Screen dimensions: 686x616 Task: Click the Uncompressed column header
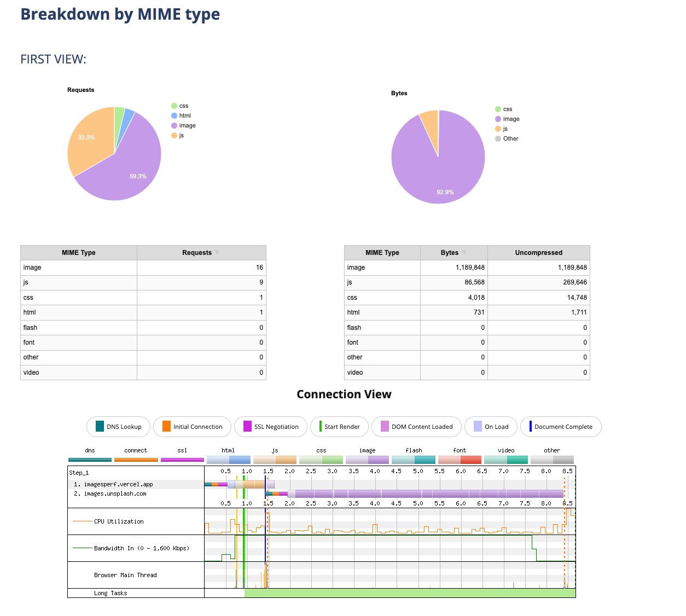coord(538,253)
